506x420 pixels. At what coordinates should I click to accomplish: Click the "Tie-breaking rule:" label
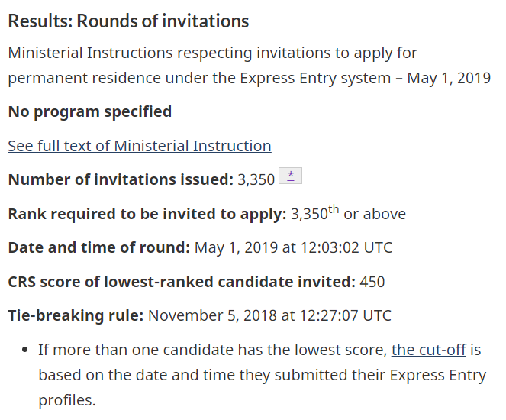[x=76, y=315]
